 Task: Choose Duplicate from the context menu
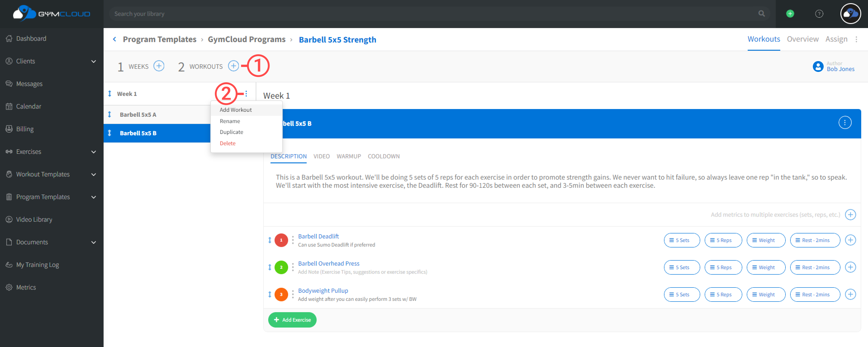tap(231, 132)
